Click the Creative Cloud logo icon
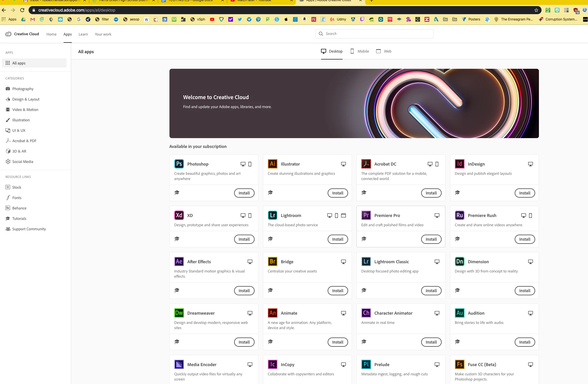 coord(8,34)
